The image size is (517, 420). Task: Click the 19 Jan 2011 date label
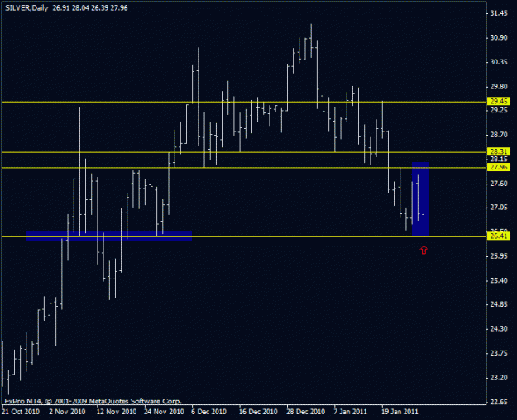tap(400, 412)
